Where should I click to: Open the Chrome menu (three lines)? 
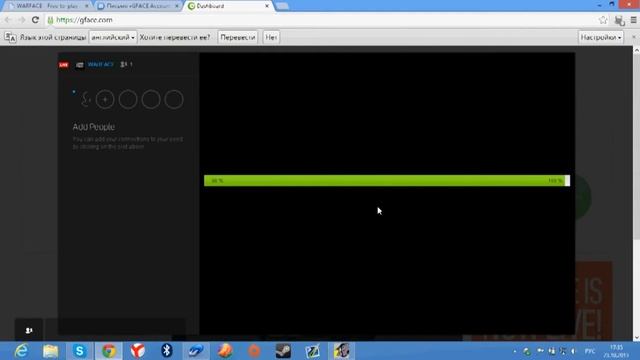(633, 20)
